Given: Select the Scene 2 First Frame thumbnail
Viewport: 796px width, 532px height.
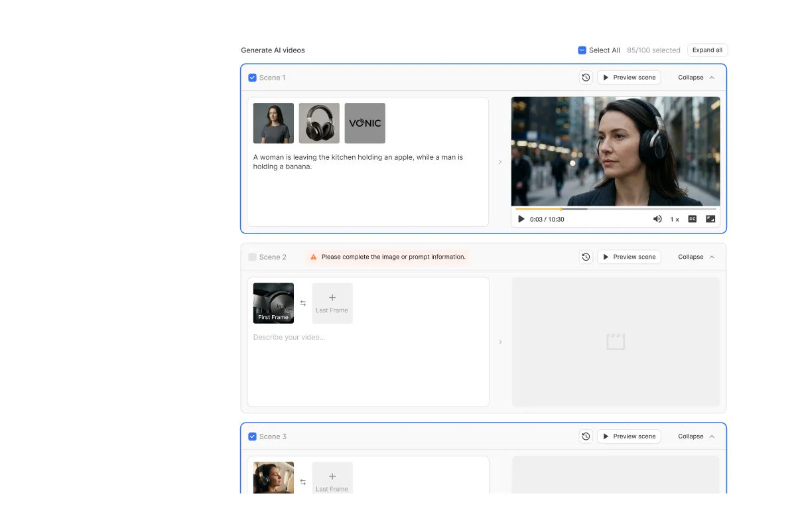Looking at the screenshot, I should [273, 303].
